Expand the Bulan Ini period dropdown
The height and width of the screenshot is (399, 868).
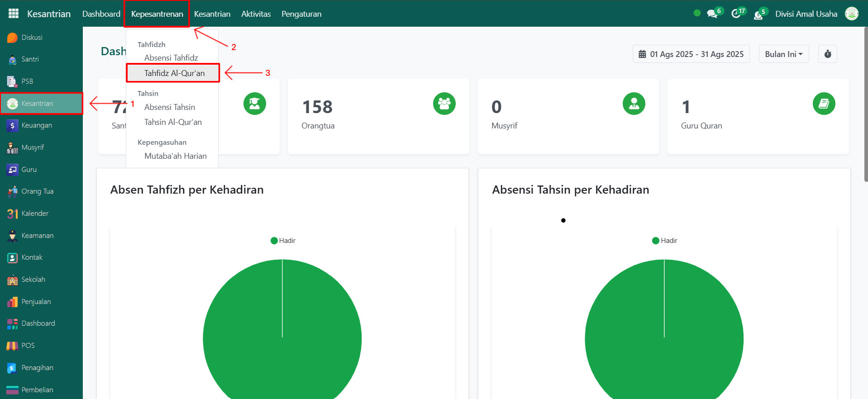pos(783,54)
